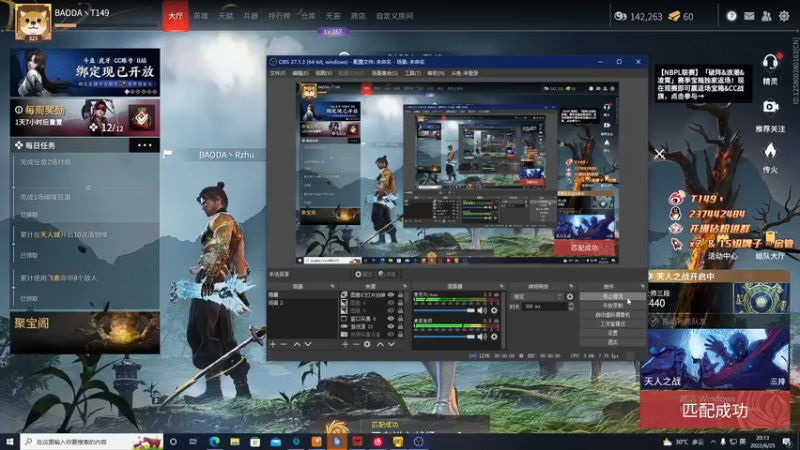This screenshot has height=450, width=800.
Task: Toggle visibility of 窗口采集 source
Action: (391, 319)
